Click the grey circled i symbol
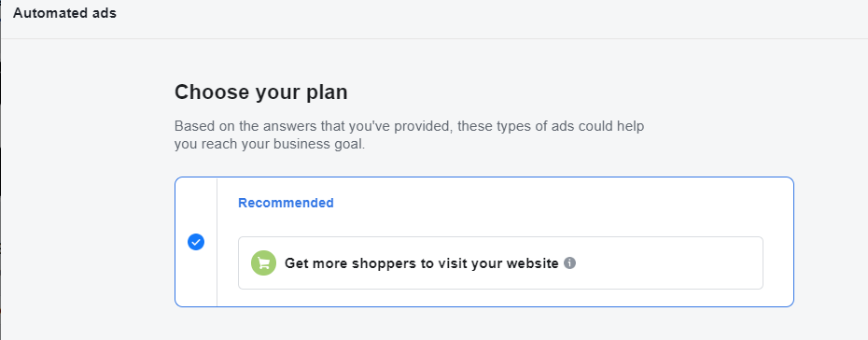 click(569, 263)
